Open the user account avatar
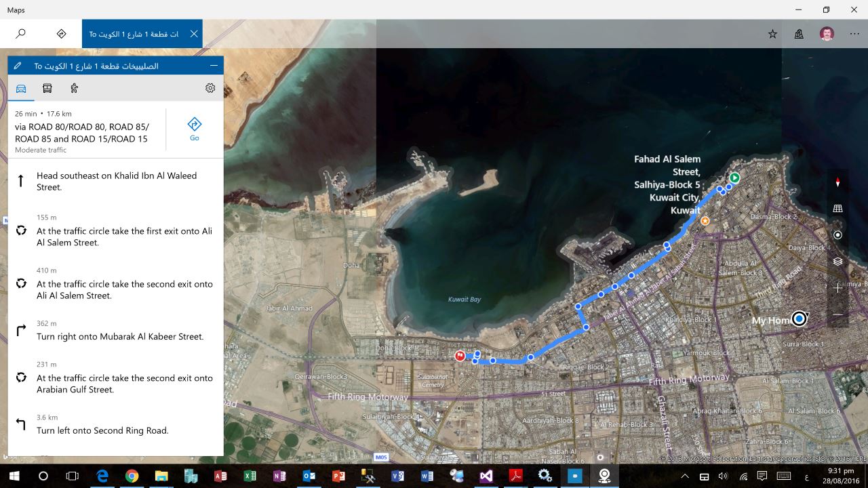This screenshot has height=488, width=868. [x=827, y=34]
